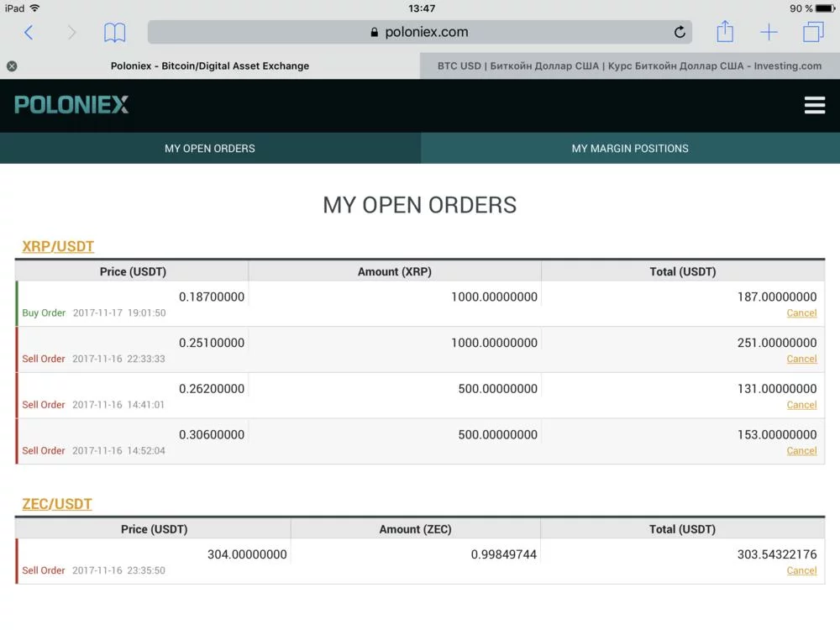Show all tabs overview icon
The height and width of the screenshot is (630, 840).
813,32
